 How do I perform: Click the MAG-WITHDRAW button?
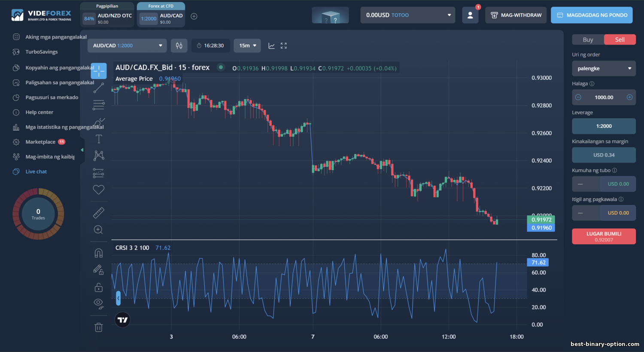pos(516,15)
